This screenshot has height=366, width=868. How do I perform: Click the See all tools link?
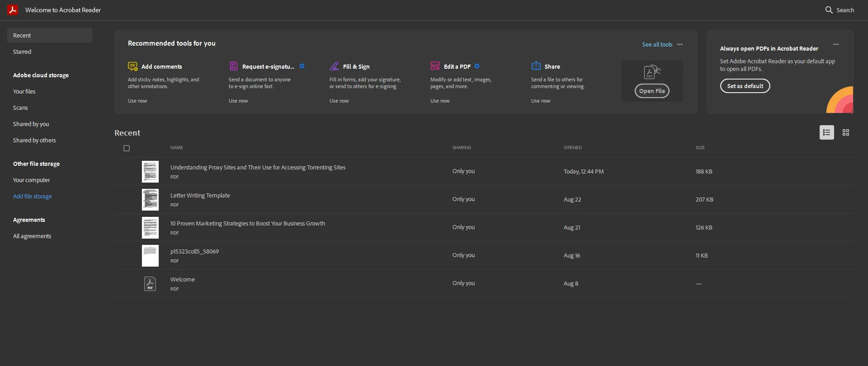(657, 44)
